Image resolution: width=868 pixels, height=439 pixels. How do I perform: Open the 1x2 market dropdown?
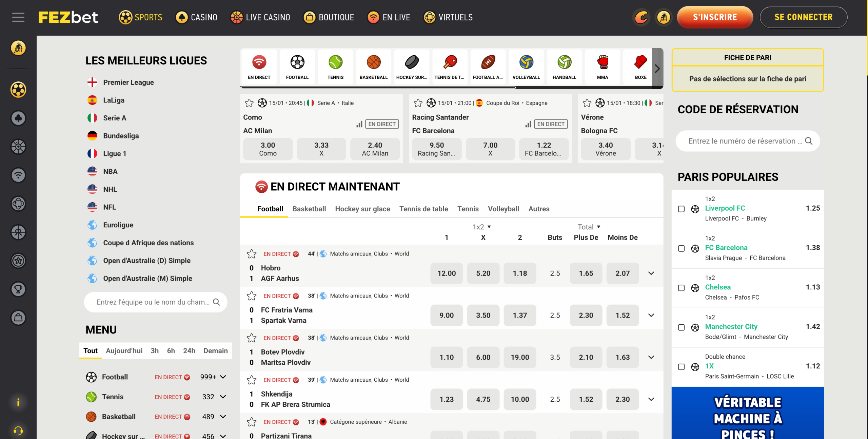click(x=481, y=227)
